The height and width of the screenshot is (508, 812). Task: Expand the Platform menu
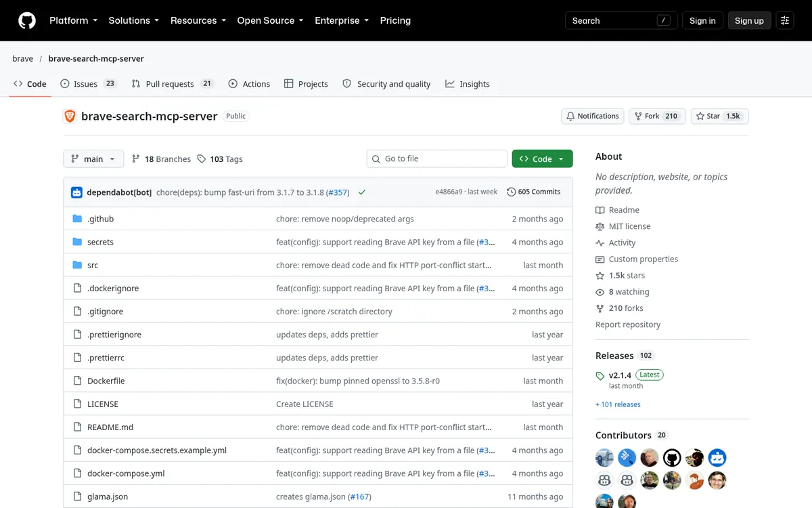[74, 20]
